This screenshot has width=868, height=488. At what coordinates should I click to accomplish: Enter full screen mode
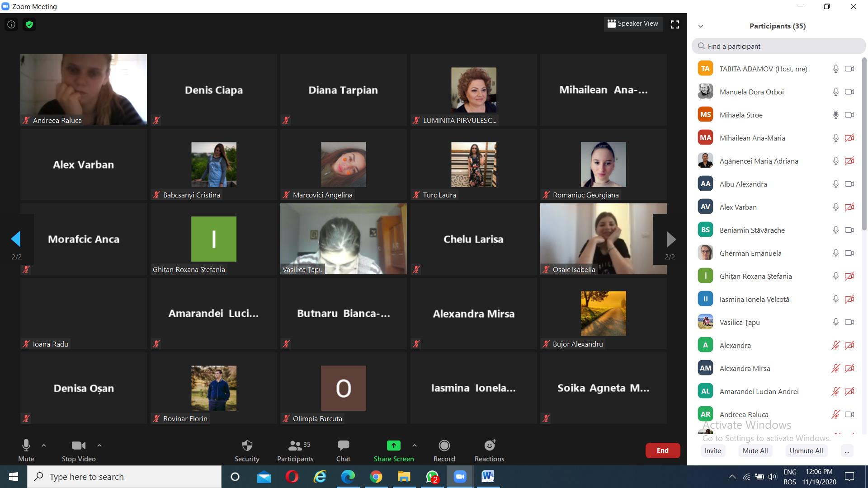tap(675, 24)
